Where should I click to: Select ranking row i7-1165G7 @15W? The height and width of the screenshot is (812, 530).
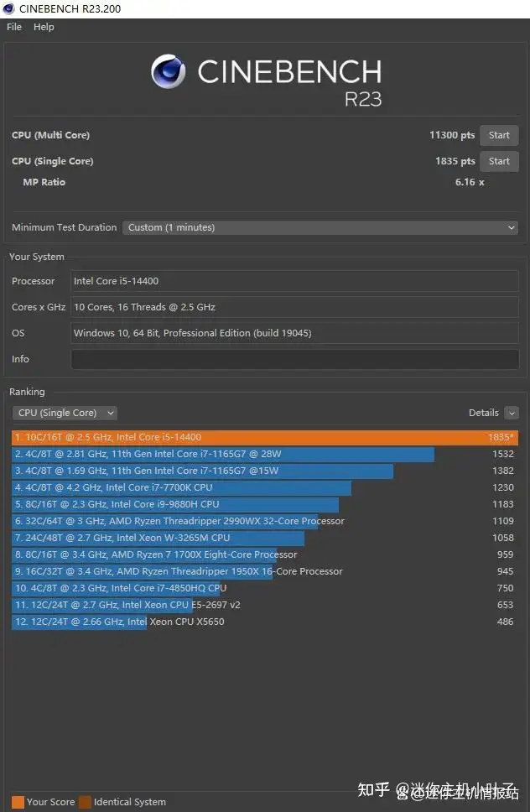264,471
